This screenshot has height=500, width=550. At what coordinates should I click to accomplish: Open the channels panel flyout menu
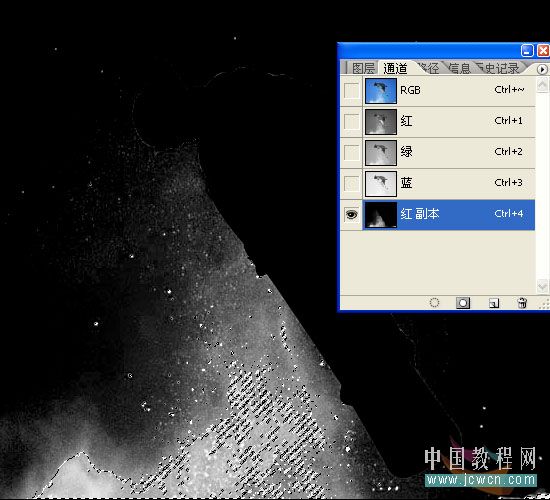(542, 69)
